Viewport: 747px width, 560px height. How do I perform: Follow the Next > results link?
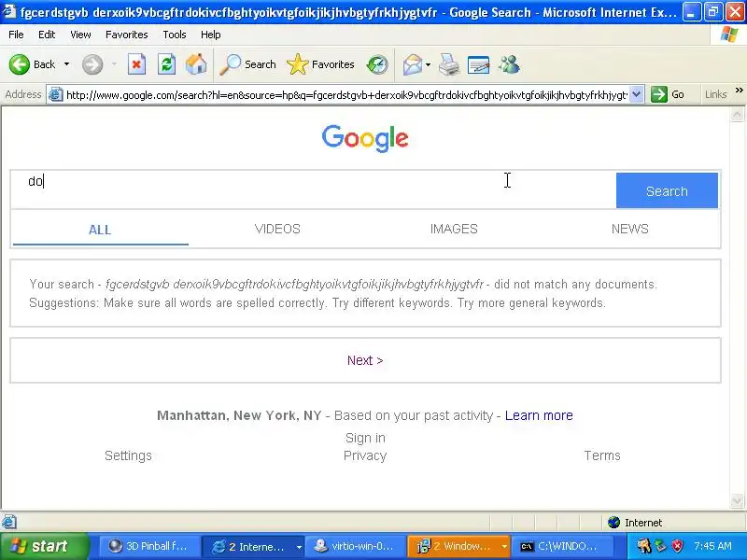click(x=365, y=360)
